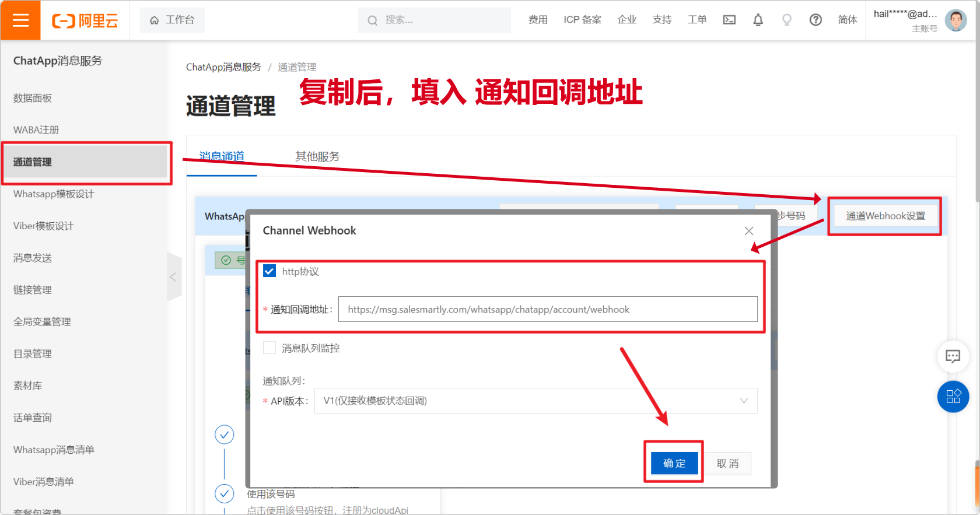This screenshot has height=515, width=980.
Task: Select Whatsapp模板设计 in the sidebar
Action: tap(54, 194)
